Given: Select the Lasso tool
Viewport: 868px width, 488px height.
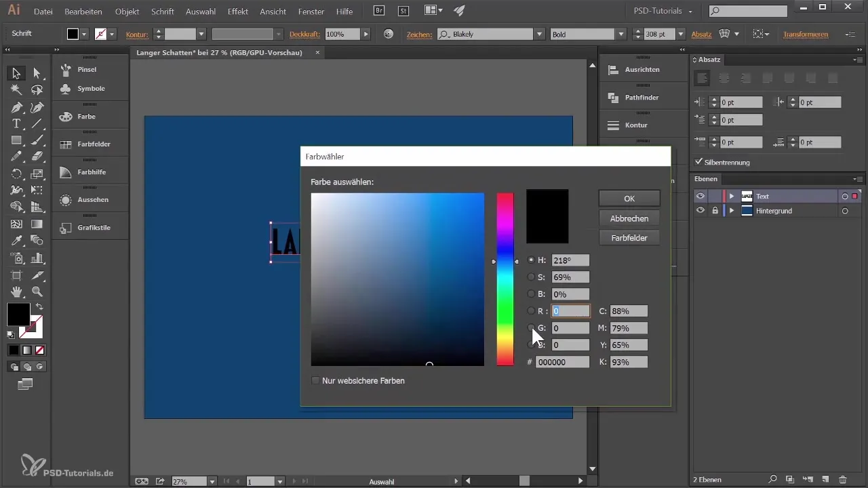Looking at the screenshot, I should [37, 90].
